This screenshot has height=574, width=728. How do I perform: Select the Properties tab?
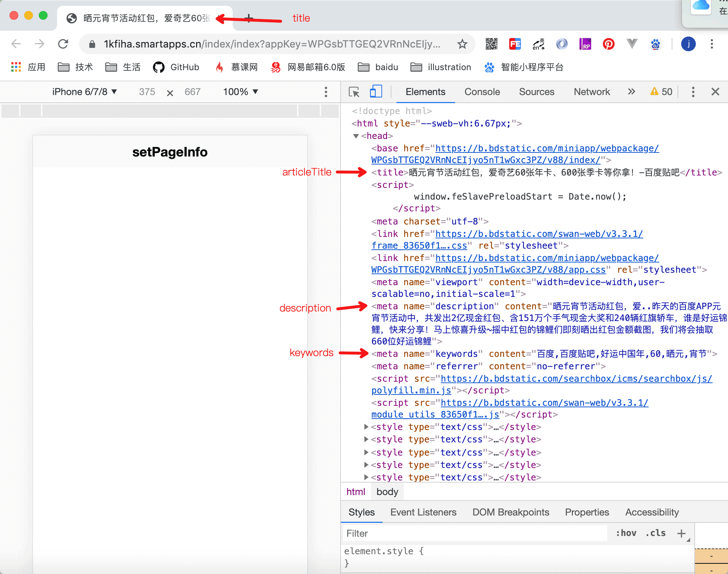tap(587, 512)
